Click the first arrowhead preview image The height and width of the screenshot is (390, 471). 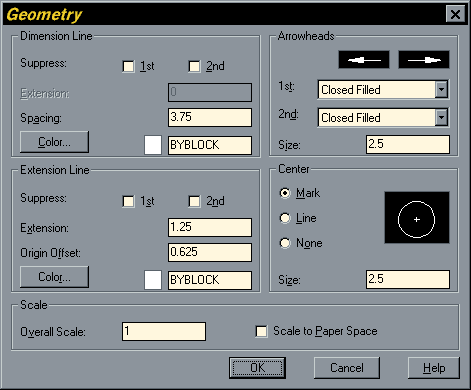coord(364,60)
